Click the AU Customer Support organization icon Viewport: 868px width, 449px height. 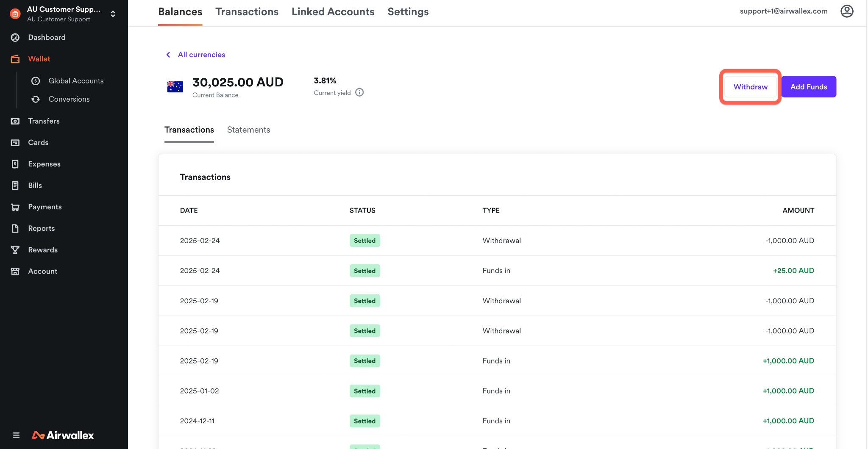coord(15,14)
